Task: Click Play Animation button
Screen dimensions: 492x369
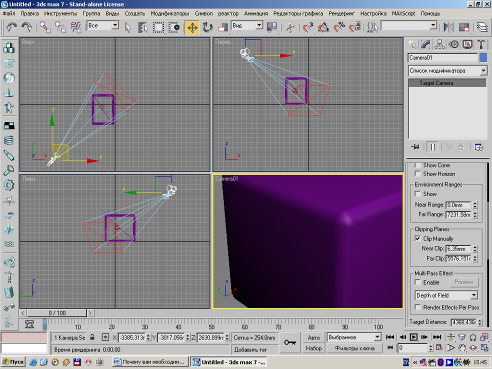Action: [413, 337]
